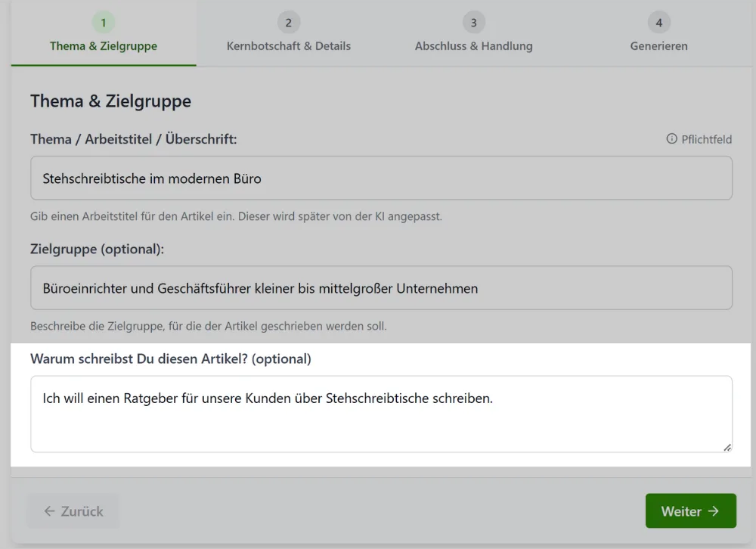Click into the Warum schreibst Du textarea
The width and height of the screenshot is (756, 549).
381,414
